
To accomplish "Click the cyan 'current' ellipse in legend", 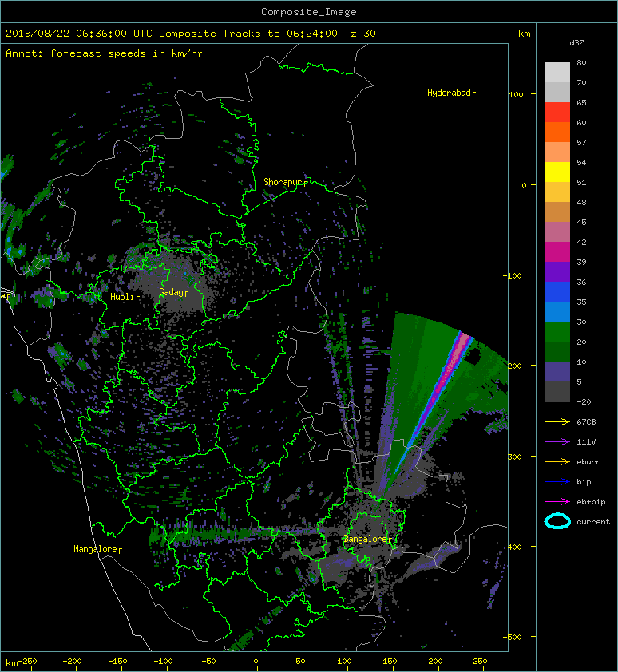I will click(x=557, y=522).
